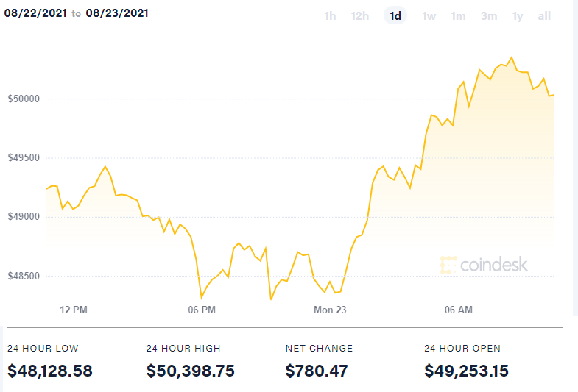578x392 pixels.
Task: Switch chart to 1w range
Action: (x=429, y=16)
